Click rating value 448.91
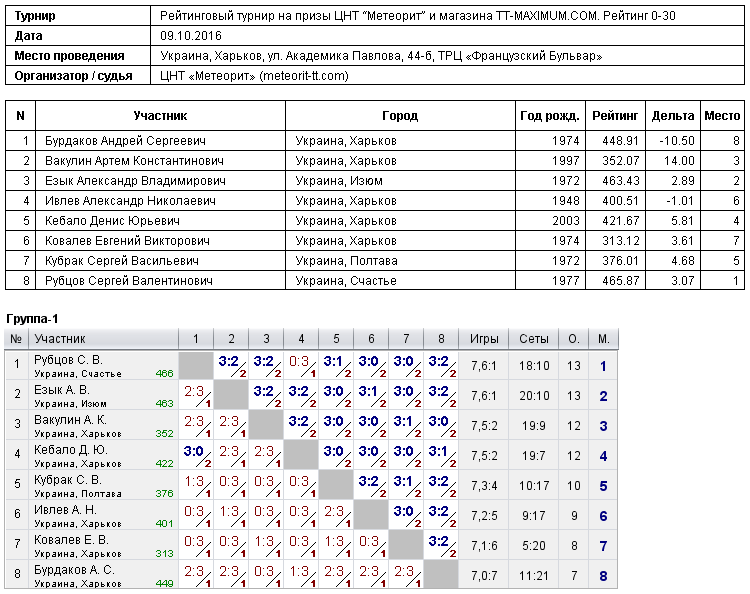Image resolution: width=750 pixels, height=594 pixels. pyautogui.click(x=620, y=141)
